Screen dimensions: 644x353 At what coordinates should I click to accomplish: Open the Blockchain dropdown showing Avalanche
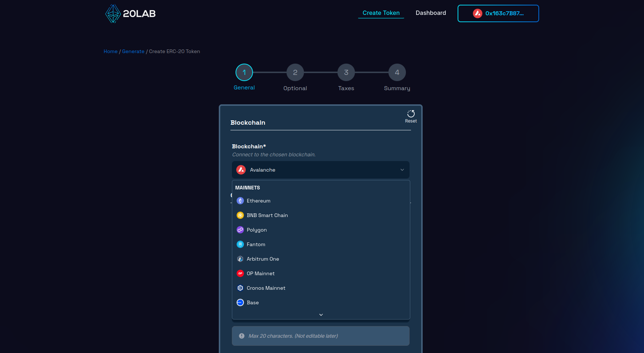pos(321,170)
